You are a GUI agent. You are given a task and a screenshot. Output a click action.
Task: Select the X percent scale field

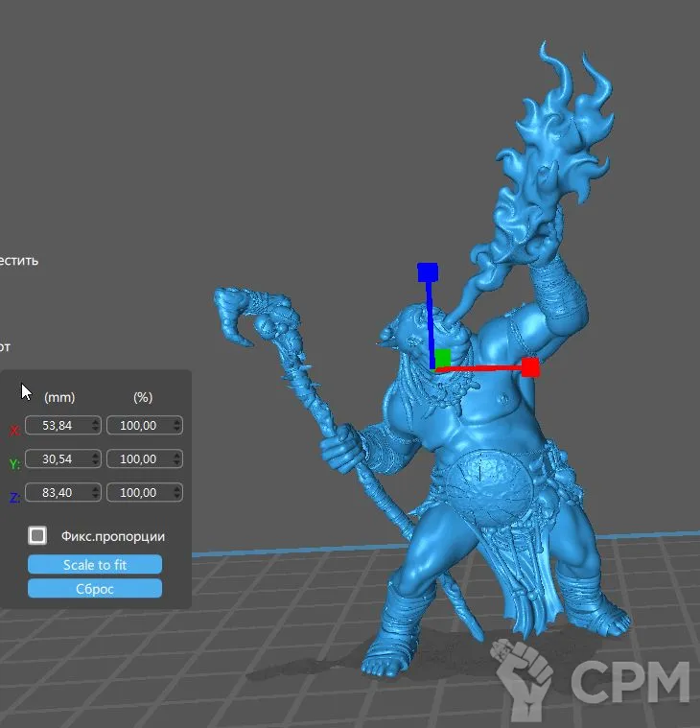[138, 426]
